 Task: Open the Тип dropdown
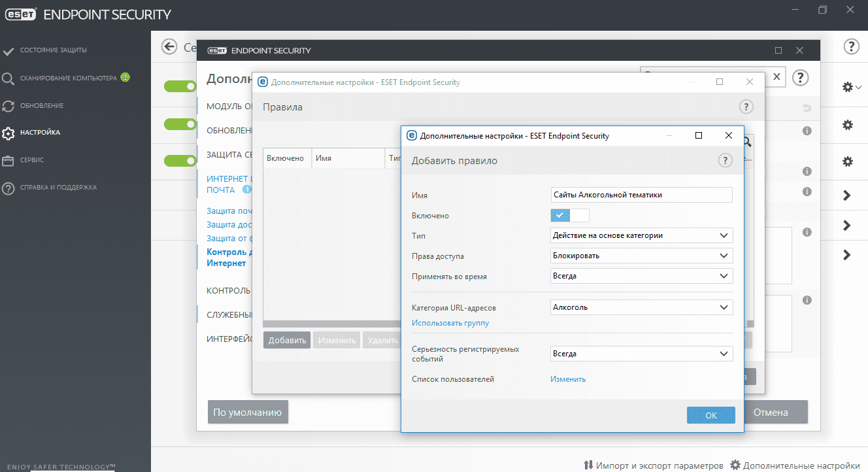[642, 235]
